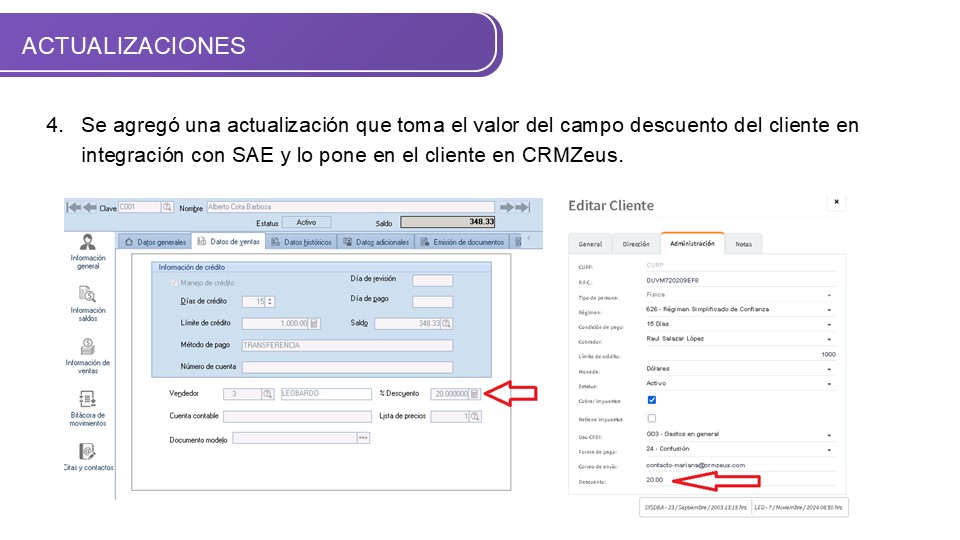Go to first record arrow in SAE

pos(73,208)
